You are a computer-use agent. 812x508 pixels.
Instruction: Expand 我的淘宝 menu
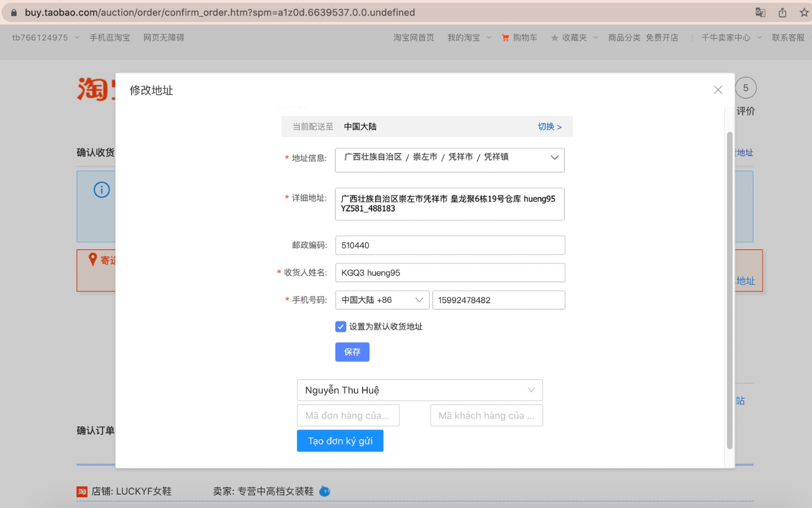click(x=469, y=37)
